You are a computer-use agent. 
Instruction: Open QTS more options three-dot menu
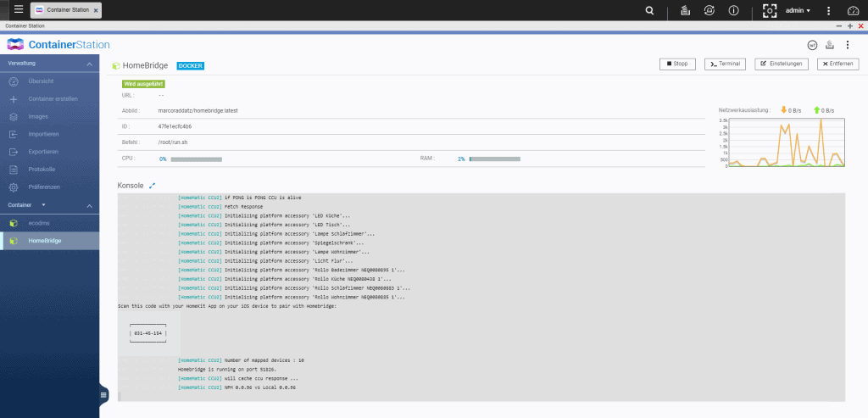tap(829, 10)
